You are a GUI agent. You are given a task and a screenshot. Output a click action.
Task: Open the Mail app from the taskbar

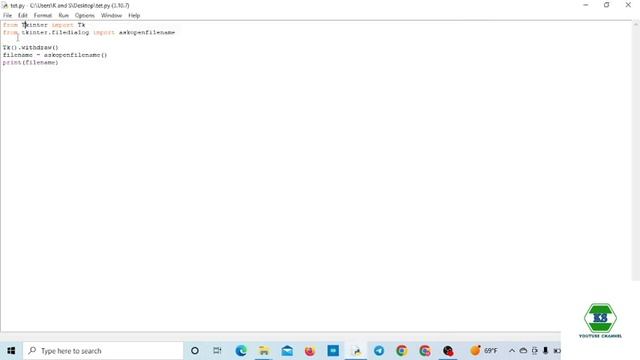click(x=287, y=351)
